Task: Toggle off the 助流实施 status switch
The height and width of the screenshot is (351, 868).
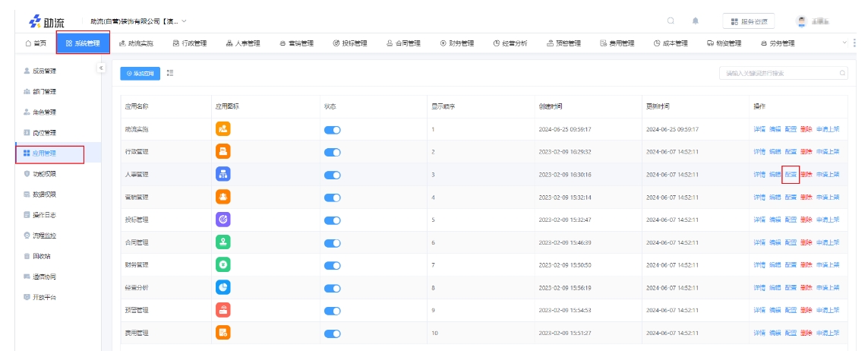Action: pyautogui.click(x=332, y=130)
